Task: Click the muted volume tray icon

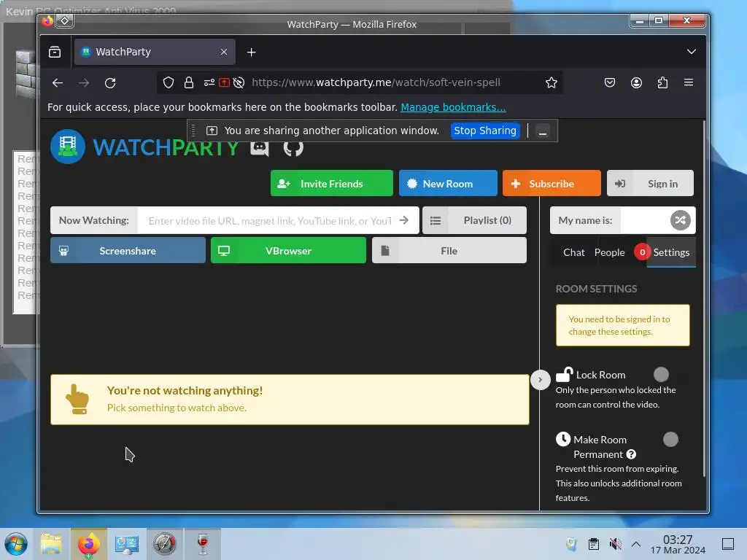Action: click(x=616, y=544)
